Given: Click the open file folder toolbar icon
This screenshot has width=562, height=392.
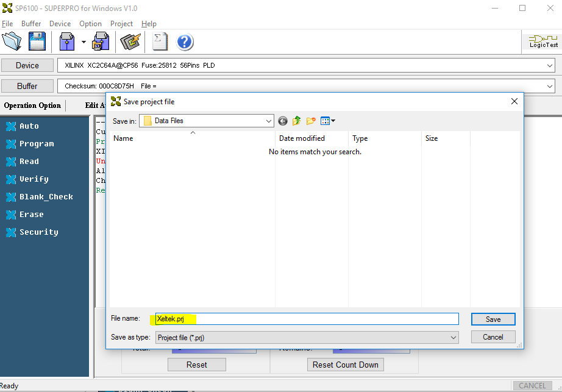Looking at the screenshot, I should tap(12, 41).
